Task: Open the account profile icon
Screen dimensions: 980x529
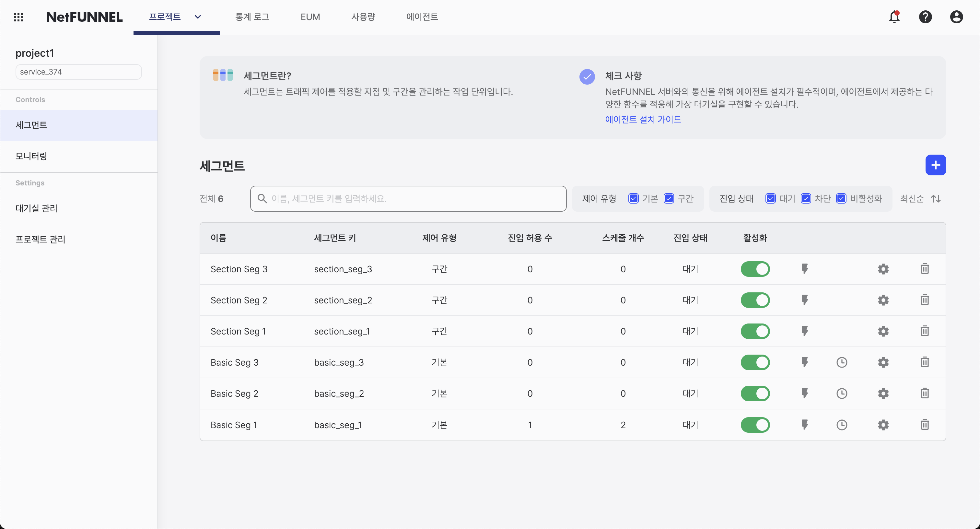Action: (x=956, y=17)
